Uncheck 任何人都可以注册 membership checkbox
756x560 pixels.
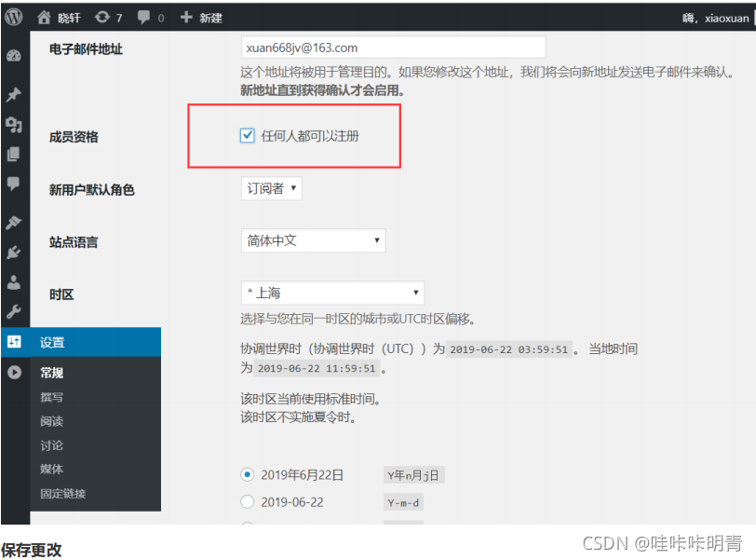coord(247,134)
